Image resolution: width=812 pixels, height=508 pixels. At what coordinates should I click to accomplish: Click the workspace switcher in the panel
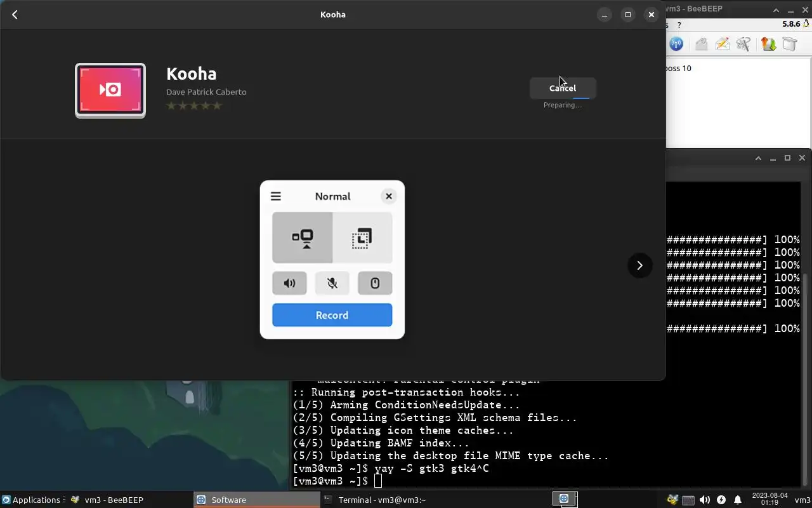(x=564, y=499)
